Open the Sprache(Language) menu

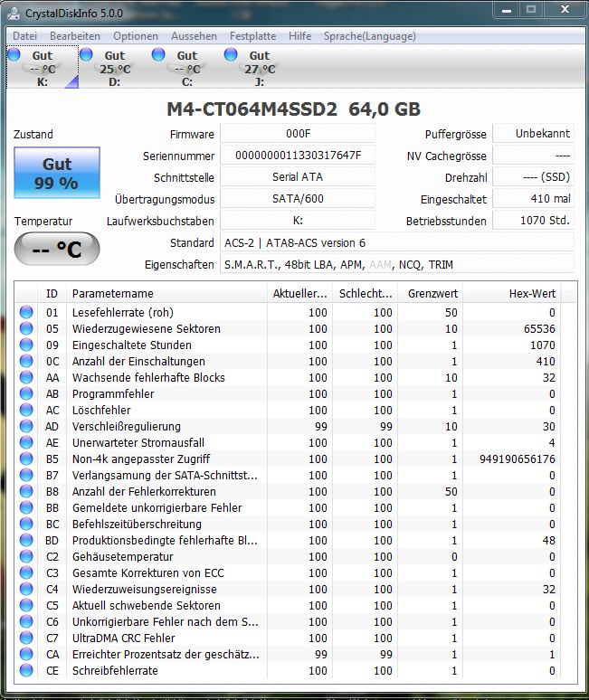pyautogui.click(x=370, y=36)
